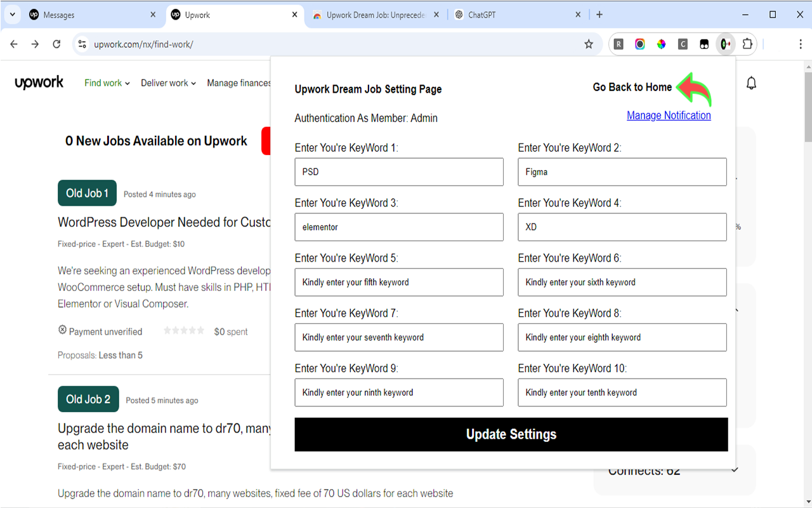Focus KeyWord 2 field containing Figma

622,172
